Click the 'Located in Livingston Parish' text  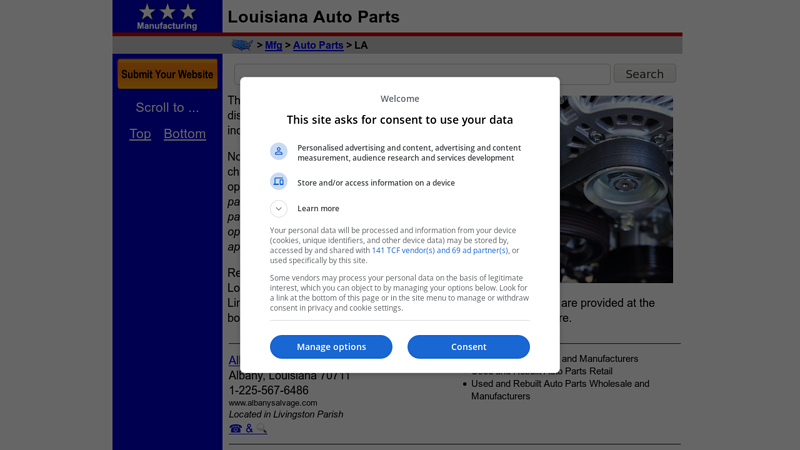[286, 414]
